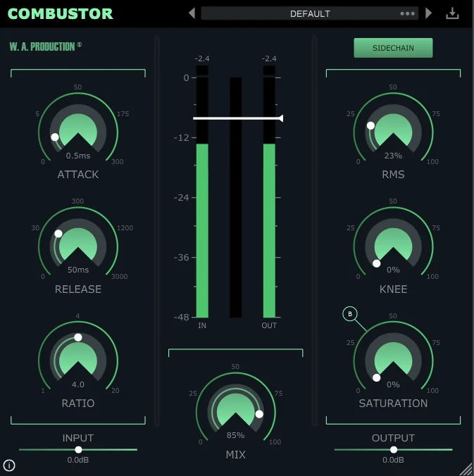Click the SATURATION label

(x=393, y=403)
